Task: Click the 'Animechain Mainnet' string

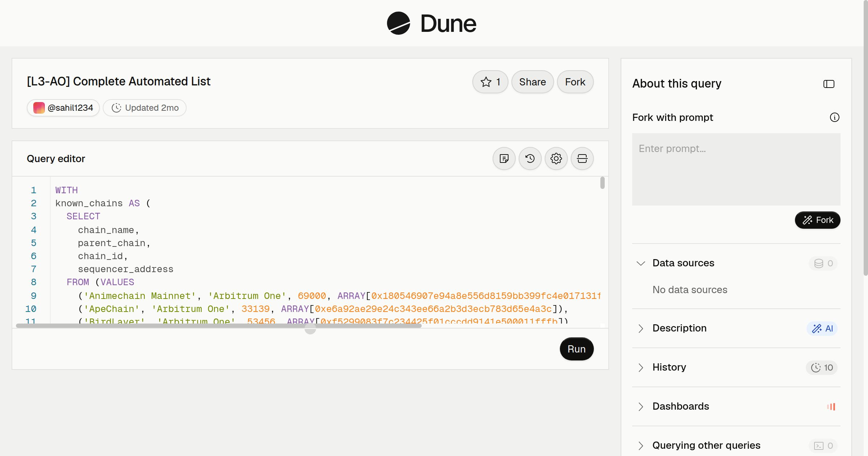Action: 140,296
